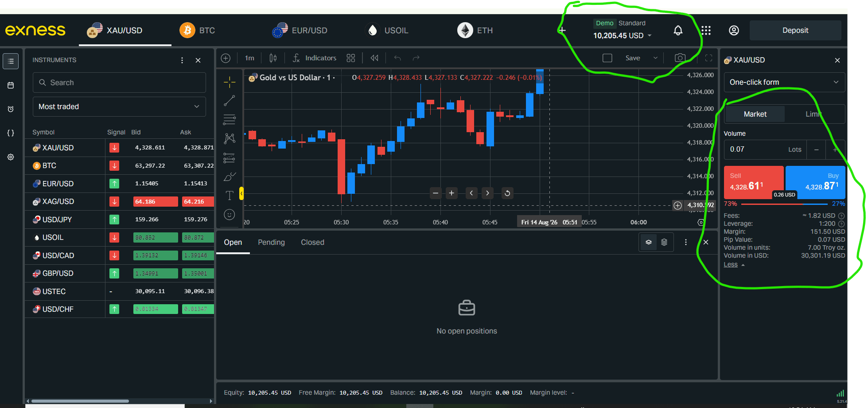Click the plus marker on the price scale
This screenshot has width=868, height=408.
point(677,205)
